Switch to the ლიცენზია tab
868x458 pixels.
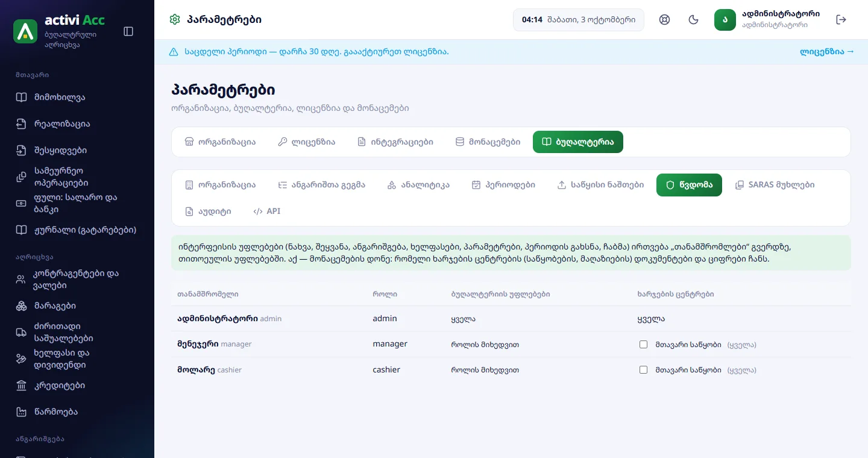(x=306, y=142)
